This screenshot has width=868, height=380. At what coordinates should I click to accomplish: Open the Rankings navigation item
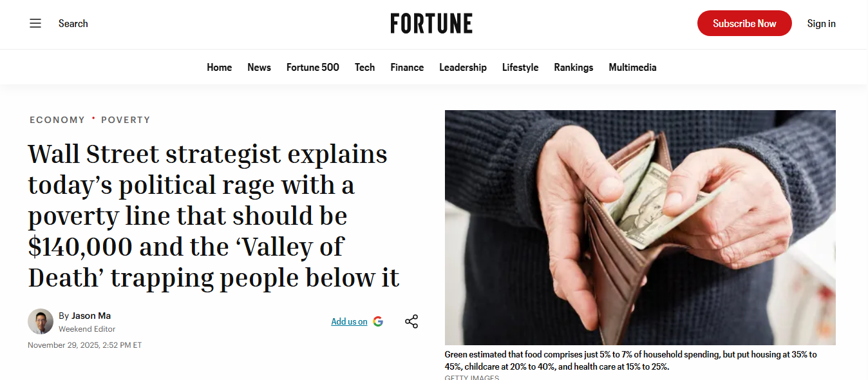click(x=573, y=68)
